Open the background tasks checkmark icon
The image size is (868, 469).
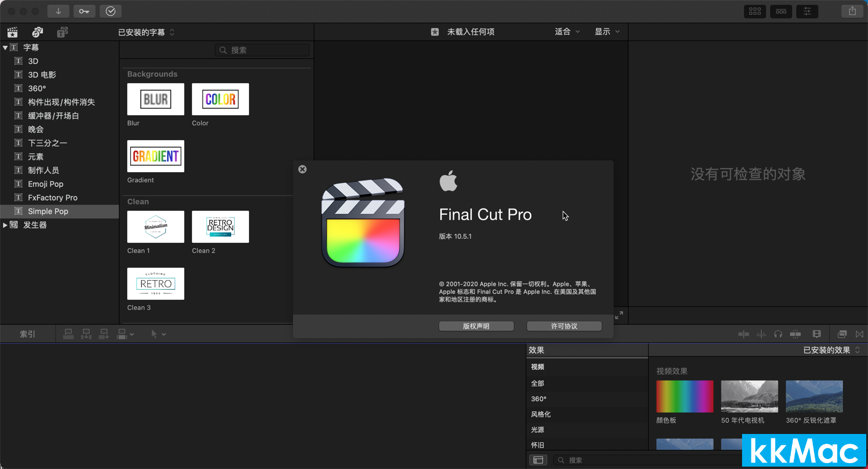[x=111, y=11]
